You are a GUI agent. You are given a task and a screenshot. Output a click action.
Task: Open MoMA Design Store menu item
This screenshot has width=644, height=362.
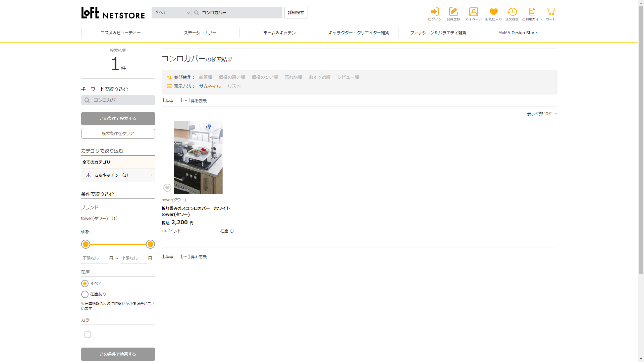(x=517, y=33)
